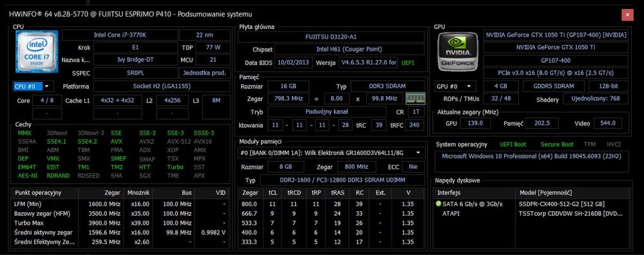Click the AVX feature flag
This screenshot has height=255, width=644.
pos(116,142)
